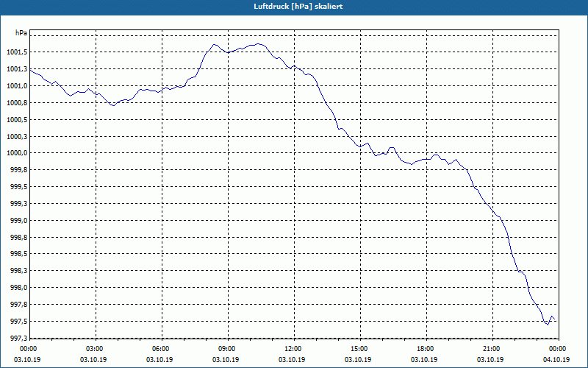
Task: Click the 00:00 time label above 04.10.19
Action: (x=557, y=349)
